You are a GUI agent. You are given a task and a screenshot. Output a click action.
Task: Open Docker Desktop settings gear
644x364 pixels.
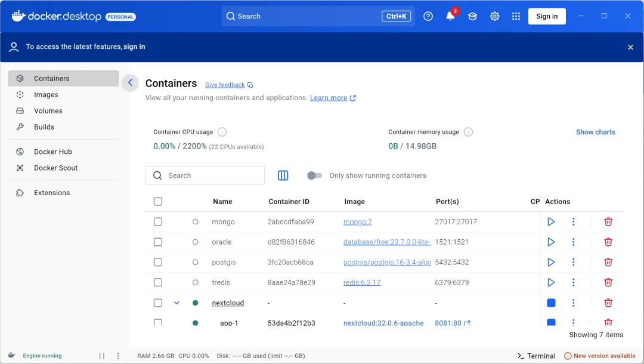[x=494, y=17]
